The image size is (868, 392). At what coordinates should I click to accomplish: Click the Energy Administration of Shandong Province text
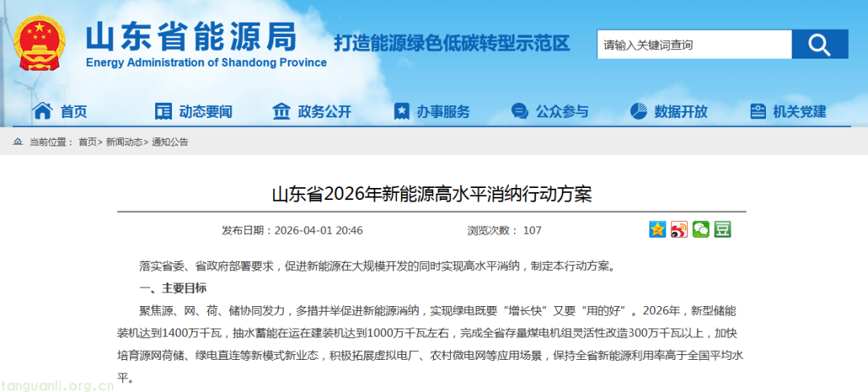[x=207, y=63]
